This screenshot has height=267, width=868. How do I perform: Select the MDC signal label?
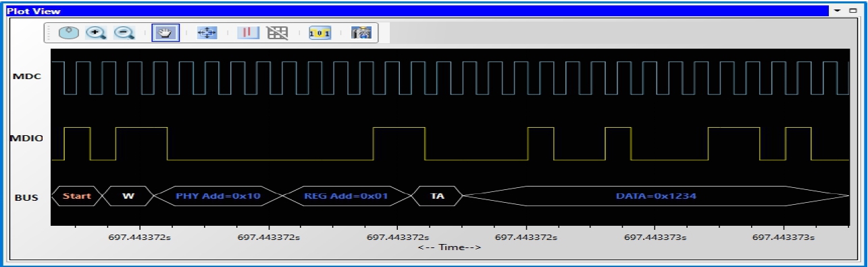coord(27,76)
